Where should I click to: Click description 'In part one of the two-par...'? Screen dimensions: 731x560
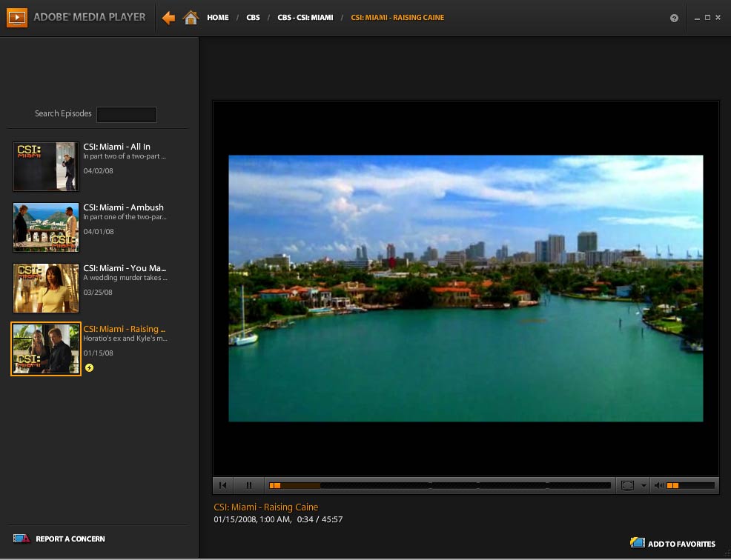[125, 216]
